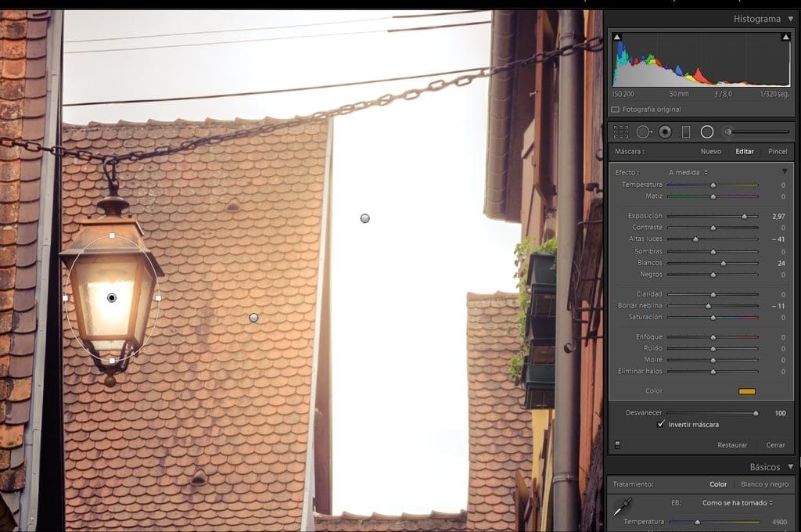Click the mask Temperatura slider handle
Viewport: 801px width, 532px height.
click(713, 185)
